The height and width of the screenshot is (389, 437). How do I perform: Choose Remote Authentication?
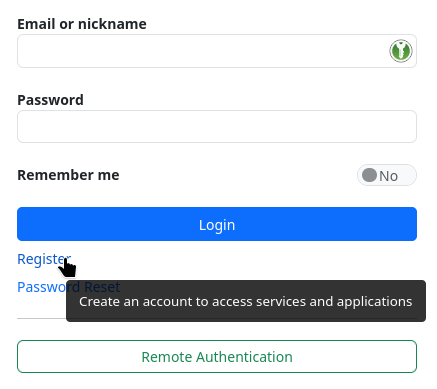(x=217, y=357)
